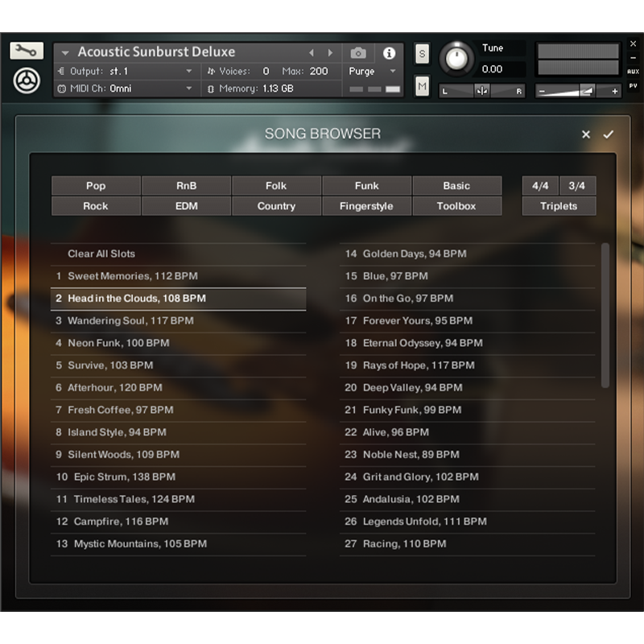Enable the Triplets filter
The image size is (644, 644).
tap(559, 206)
